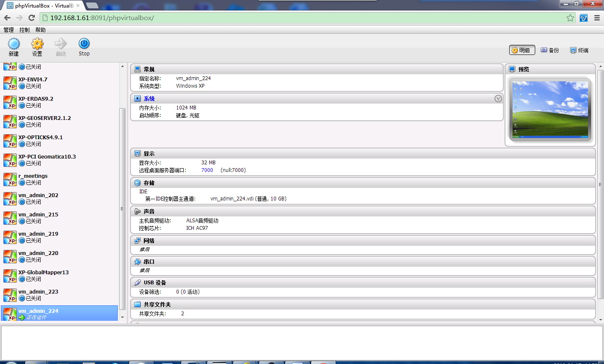
Task: Bookmark page with star icon
Action: (x=570, y=18)
